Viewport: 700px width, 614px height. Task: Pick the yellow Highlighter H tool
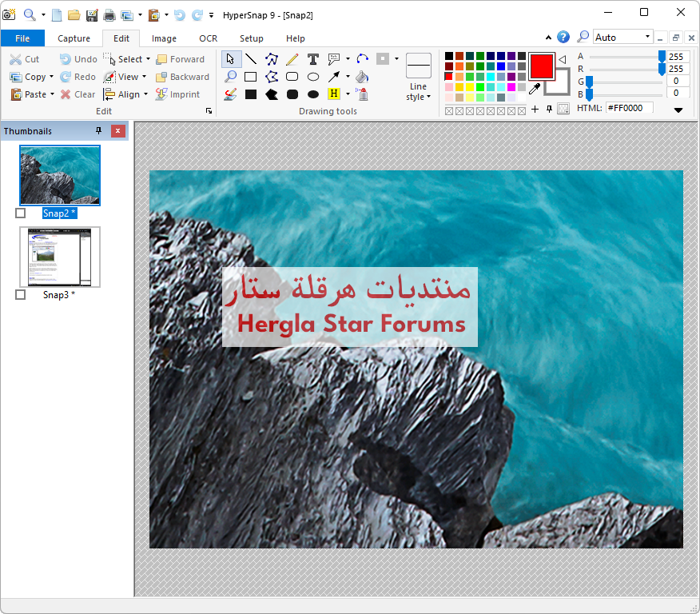(334, 94)
